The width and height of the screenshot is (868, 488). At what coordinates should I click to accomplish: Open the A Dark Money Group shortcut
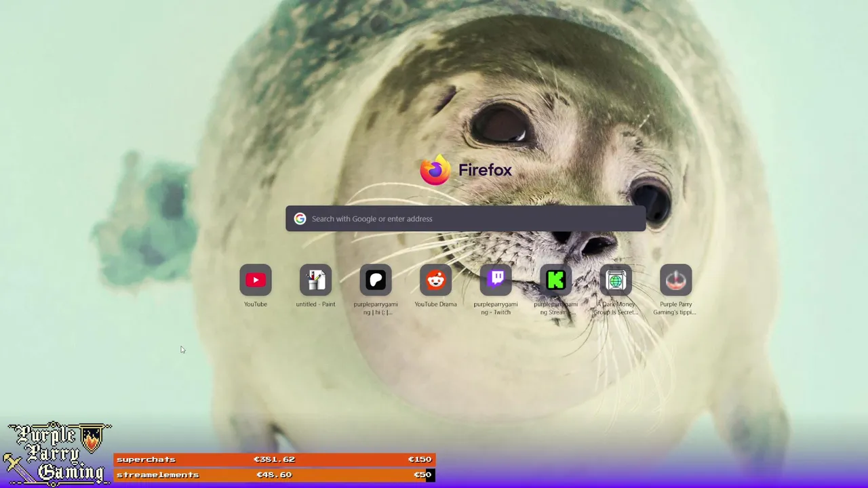(x=616, y=280)
